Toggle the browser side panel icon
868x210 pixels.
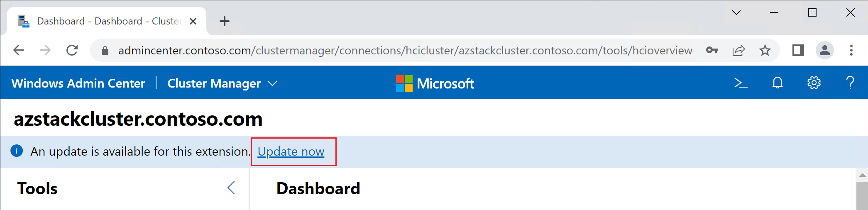pyautogui.click(x=798, y=51)
